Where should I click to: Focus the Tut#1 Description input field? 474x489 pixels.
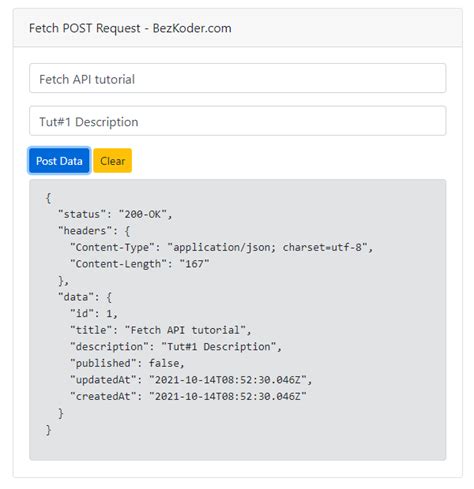pos(237,121)
